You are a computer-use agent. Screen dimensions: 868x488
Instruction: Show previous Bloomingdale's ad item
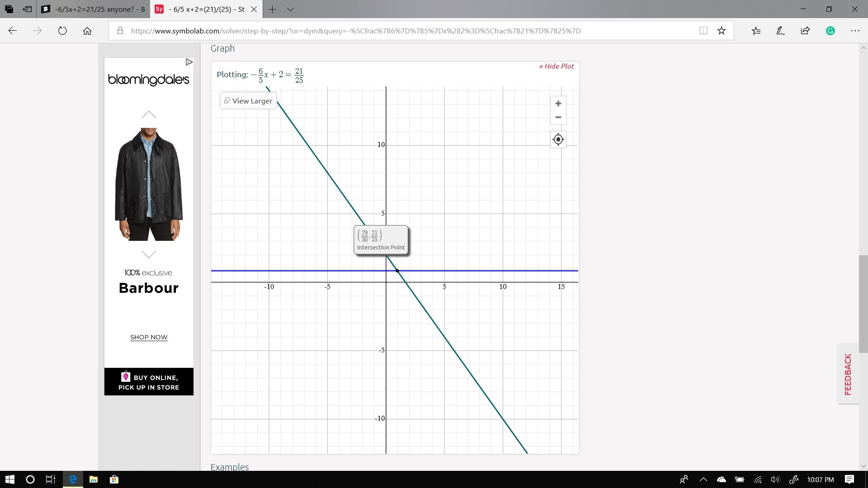click(x=149, y=115)
